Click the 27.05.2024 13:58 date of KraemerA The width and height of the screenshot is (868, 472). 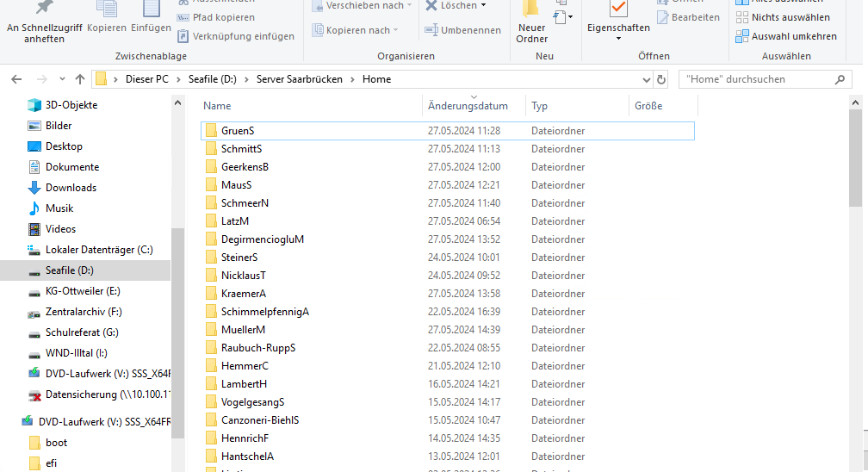(x=464, y=294)
